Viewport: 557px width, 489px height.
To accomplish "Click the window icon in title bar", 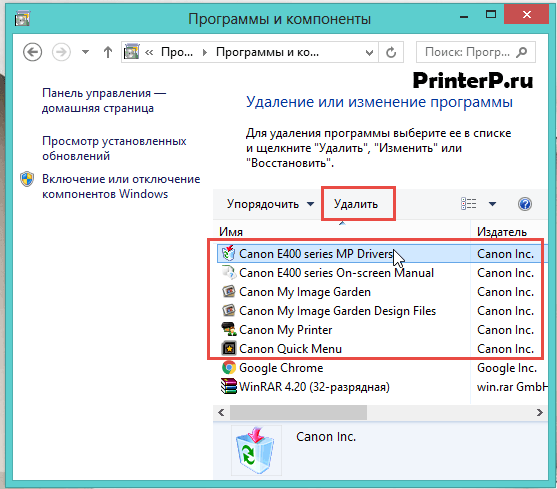I will (x=22, y=18).
